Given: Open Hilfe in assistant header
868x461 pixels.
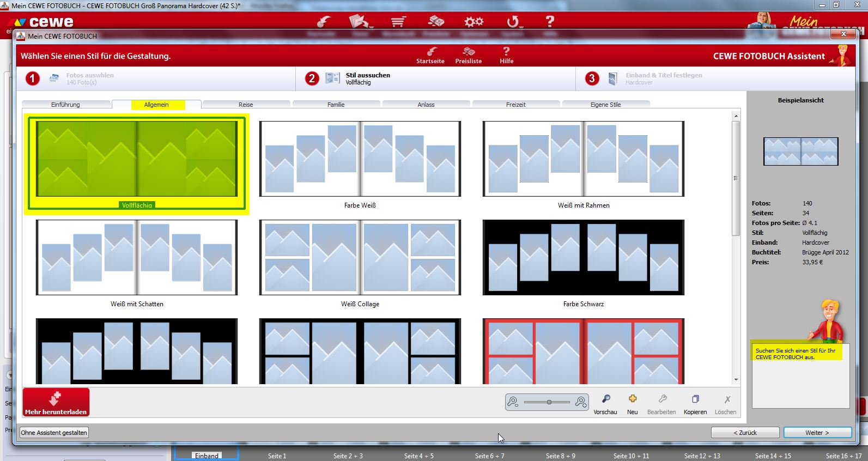Looking at the screenshot, I should pyautogui.click(x=507, y=55).
